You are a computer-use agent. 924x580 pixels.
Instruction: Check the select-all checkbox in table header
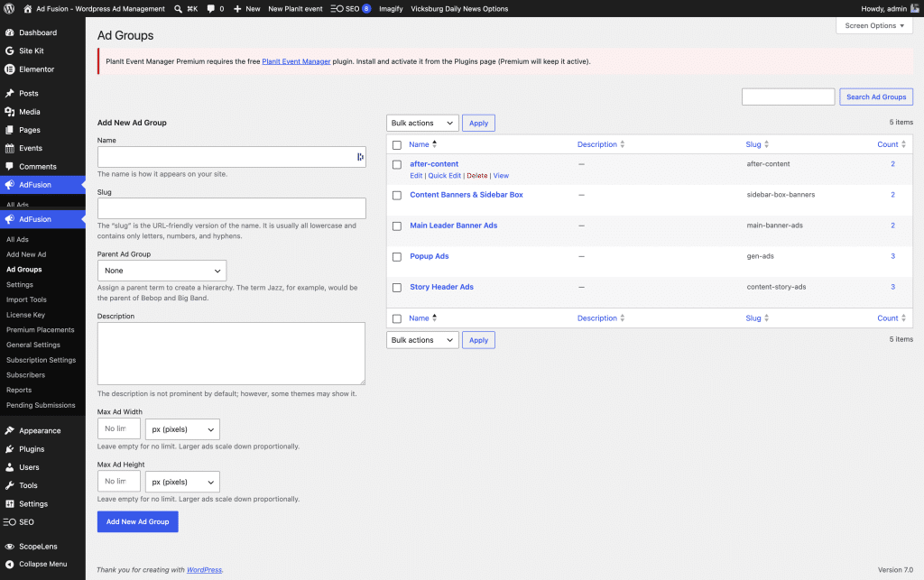pos(397,145)
